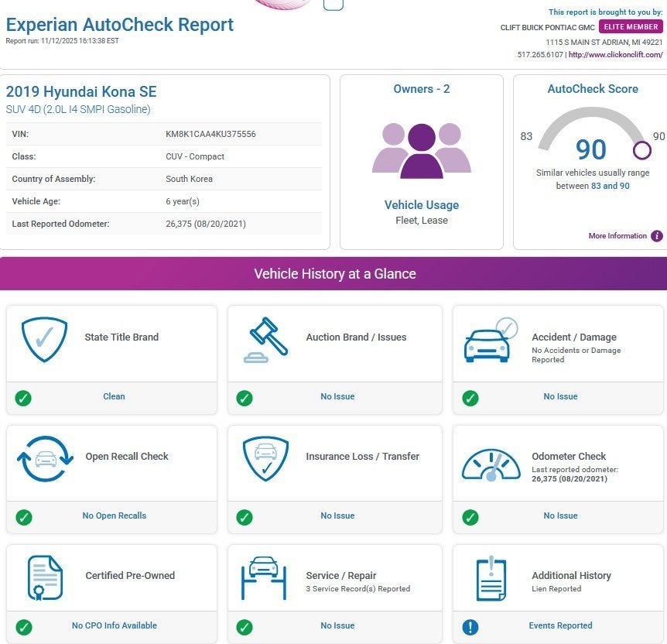667x644 pixels.
Task: Click the Owners people group icon
Action: point(421,150)
